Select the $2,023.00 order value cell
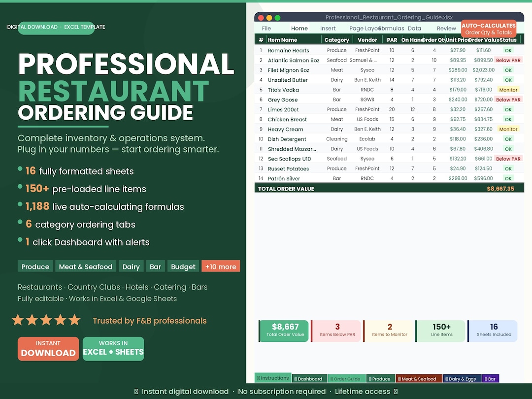Viewport: 532px width, 399px height. coord(483,70)
